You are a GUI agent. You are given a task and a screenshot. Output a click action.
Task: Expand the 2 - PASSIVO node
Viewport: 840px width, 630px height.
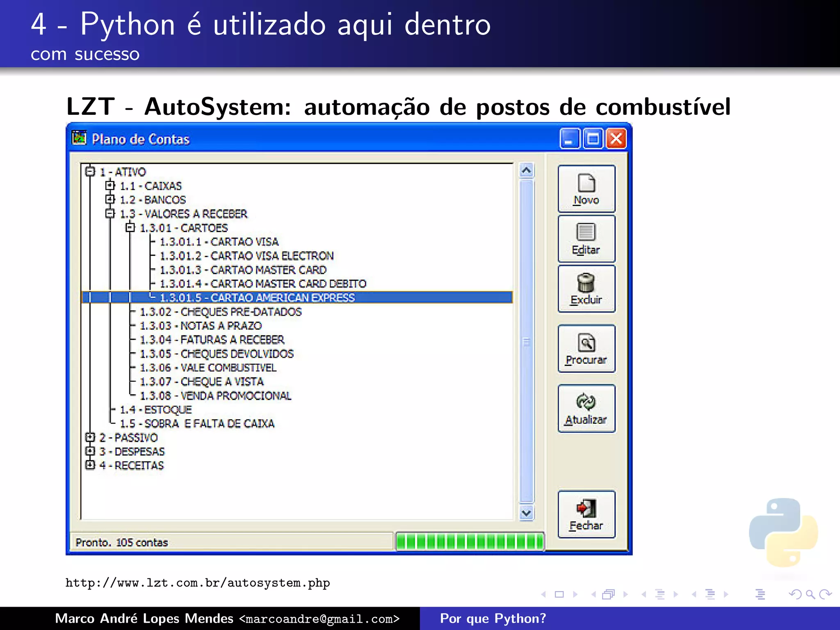click(90, 437)
